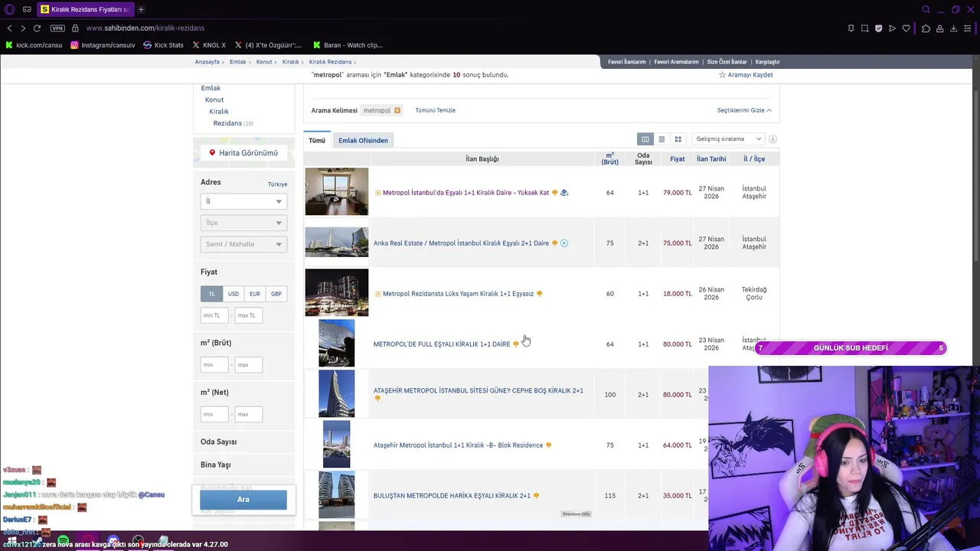Image resolution: width=980 pixels, height=551 pixels.
Task: Select the classic table view icon
Action: [x=645, y=139]
